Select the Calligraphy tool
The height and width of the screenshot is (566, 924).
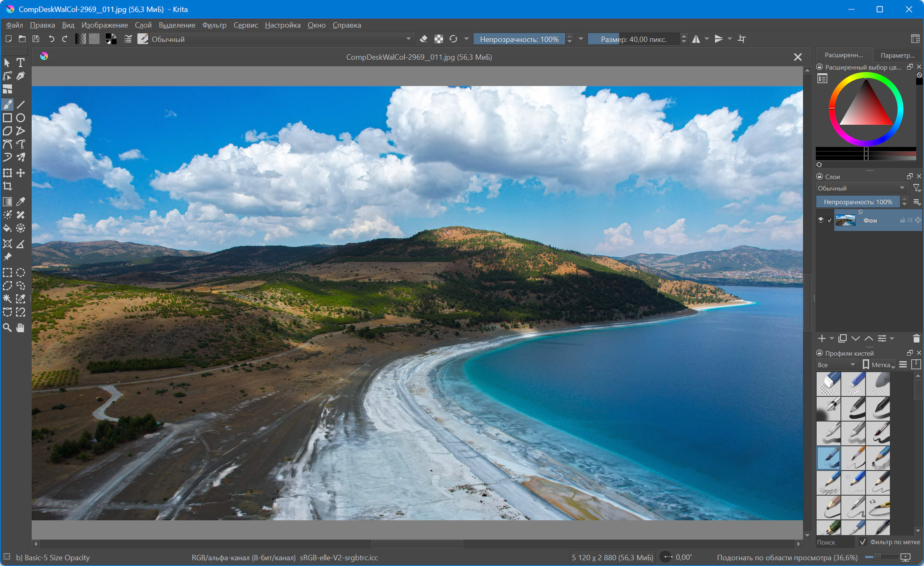pyautogui.click(x=21, y=76)
